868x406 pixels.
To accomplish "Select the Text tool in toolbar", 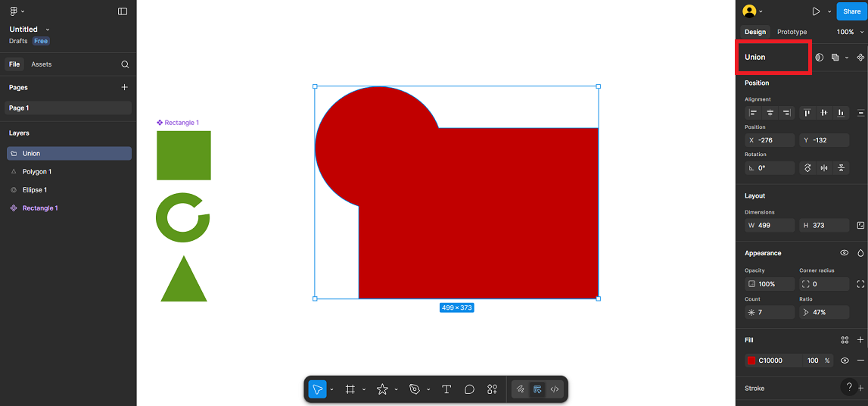I will (x=446, y=389).
